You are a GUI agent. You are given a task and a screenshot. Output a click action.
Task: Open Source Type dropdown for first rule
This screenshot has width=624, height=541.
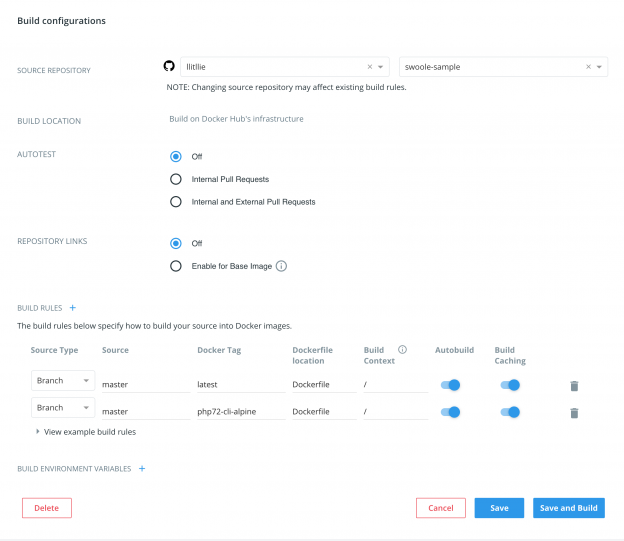62,381
